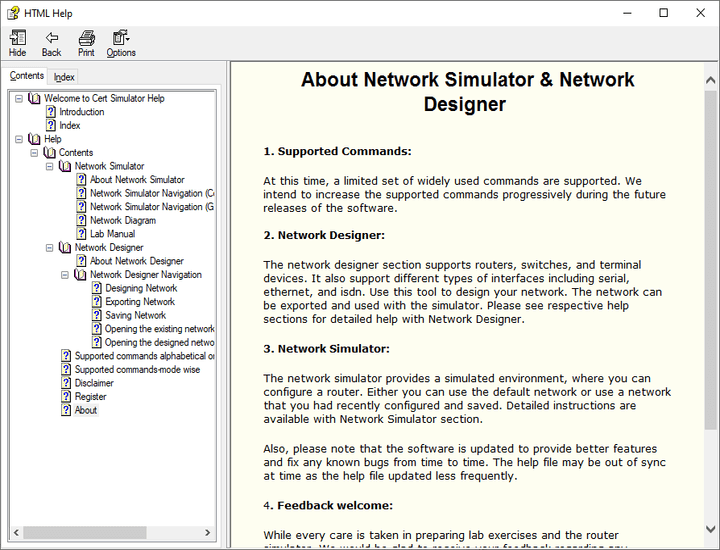Open the Lab Manual topic
This screenshot has width=720, height=550.
point(112,234)
